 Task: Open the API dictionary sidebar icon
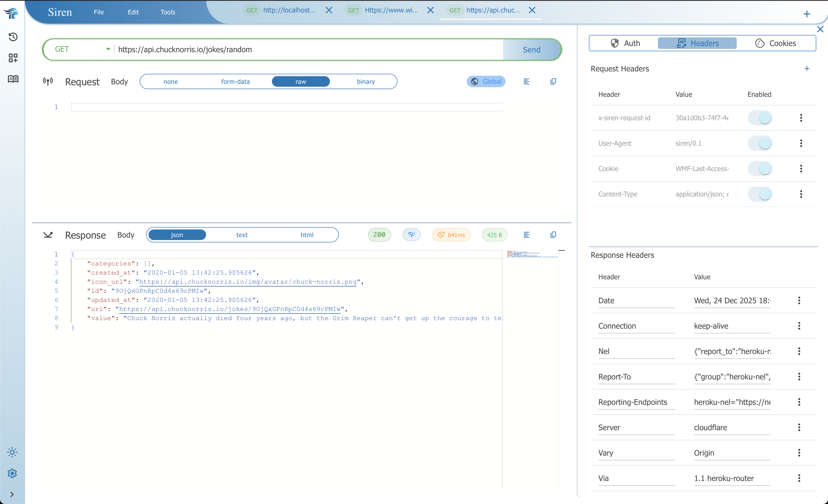tap(13, 79)
